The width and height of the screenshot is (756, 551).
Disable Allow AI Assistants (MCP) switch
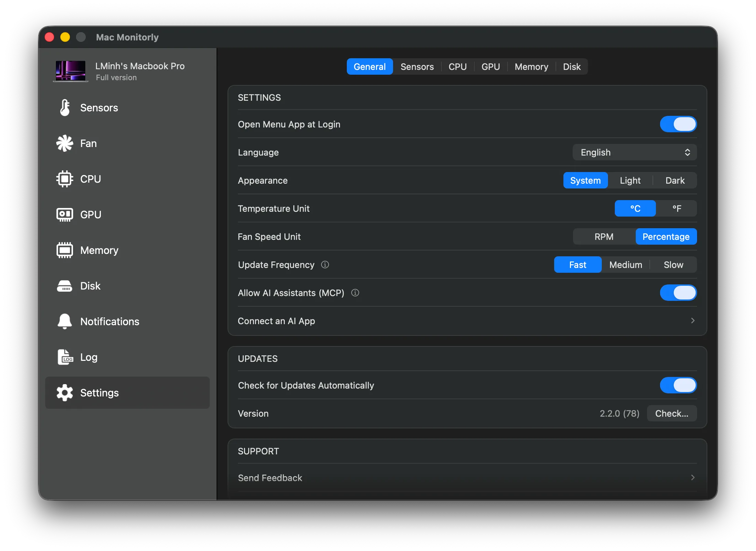678,293
